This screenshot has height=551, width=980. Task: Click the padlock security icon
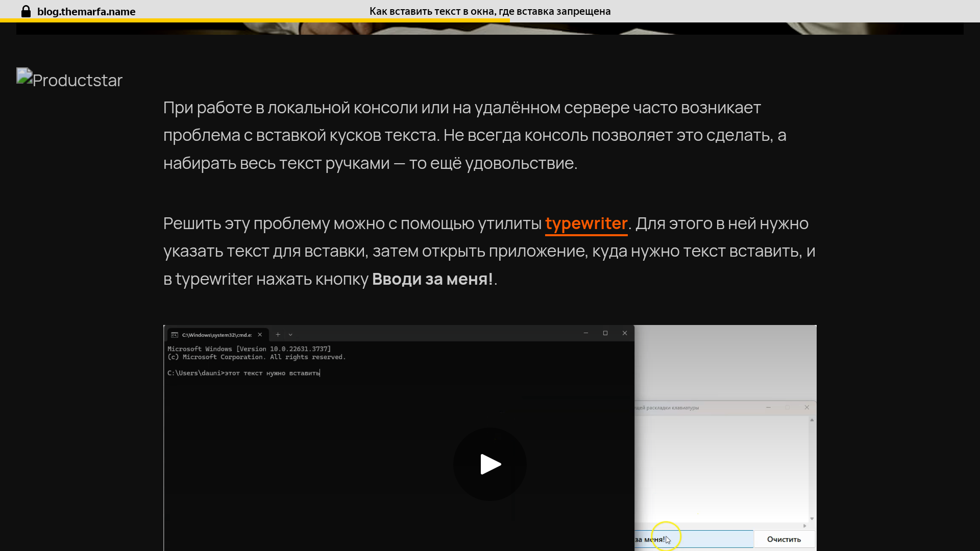pos(26,11)
